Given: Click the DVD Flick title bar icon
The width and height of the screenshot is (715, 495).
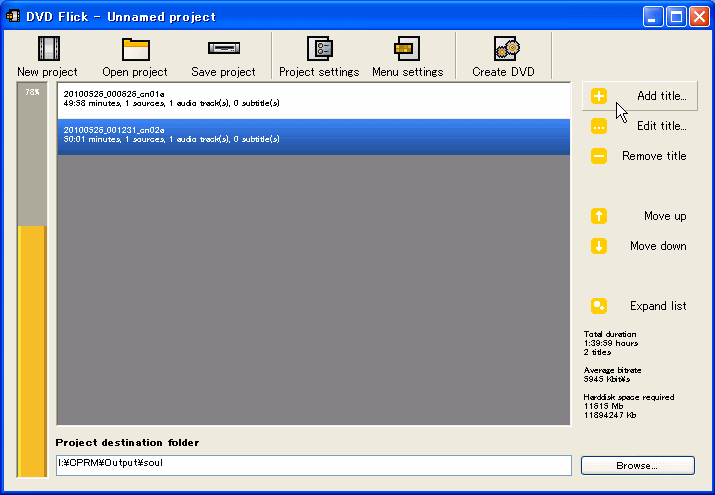Looking at the screenshot, I should click(x=15, y=17).
